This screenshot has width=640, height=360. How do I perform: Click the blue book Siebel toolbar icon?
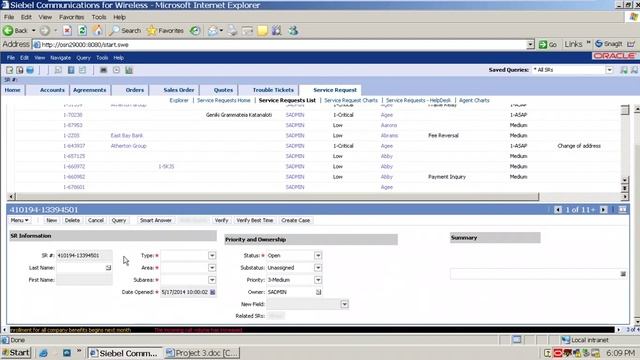pos(71,70)
